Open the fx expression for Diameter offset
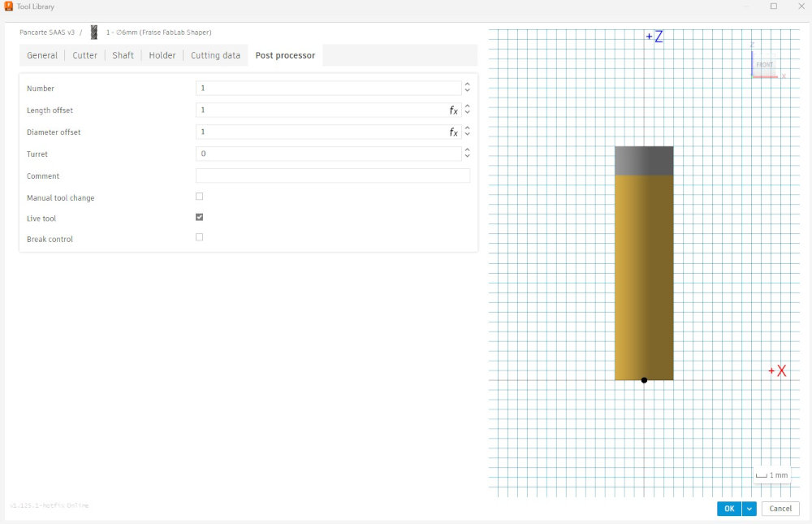 (x=454, y=132)
